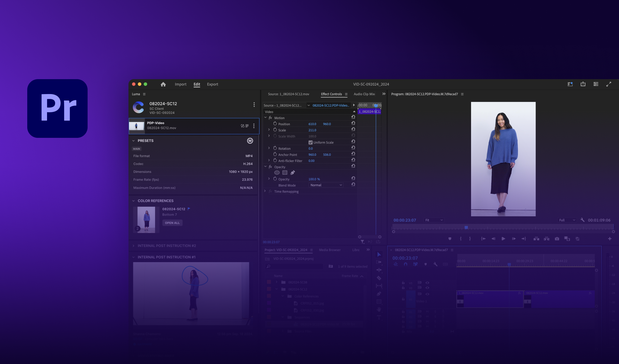Step forward one frame
This screenshot has height=364, width=619.
pos(514,239)
